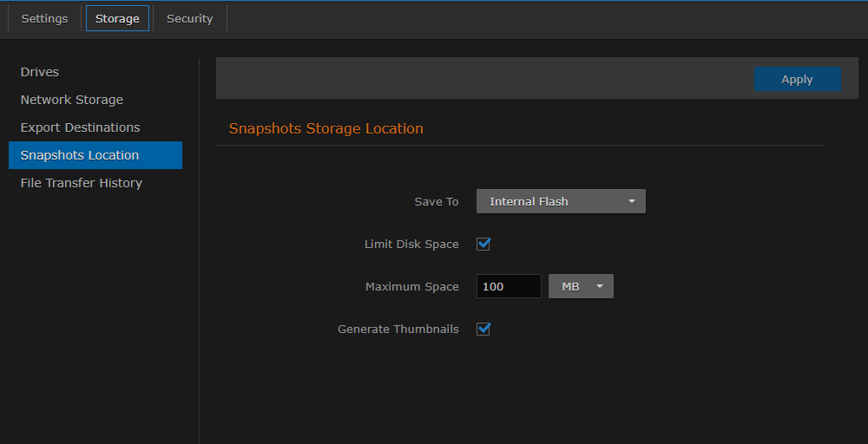
Task: Uncheck the Limit Disk Space checkbox
Action: click(x=484, y=244)
